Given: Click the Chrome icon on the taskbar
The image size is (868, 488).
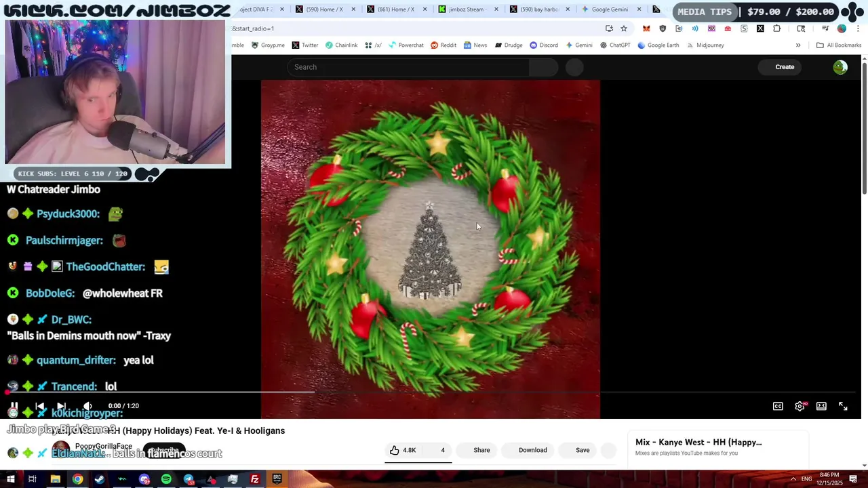Looking at the screenshot, I should coord(78,479).
